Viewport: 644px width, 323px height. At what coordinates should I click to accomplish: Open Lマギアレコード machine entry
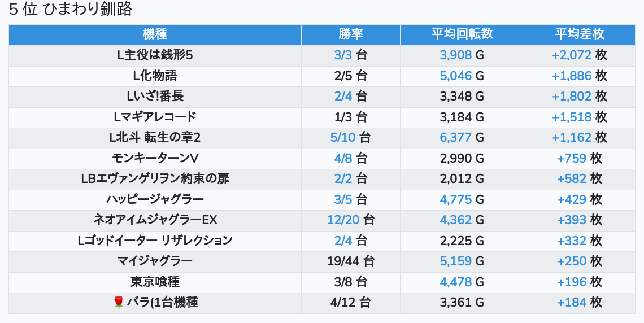[x=155, y=117]
